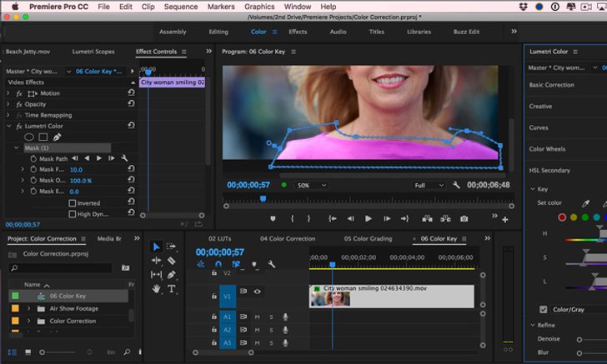This screenshot has width=607, height=364.
Task: Reset the Motion effect
Action: pos(131,92)
